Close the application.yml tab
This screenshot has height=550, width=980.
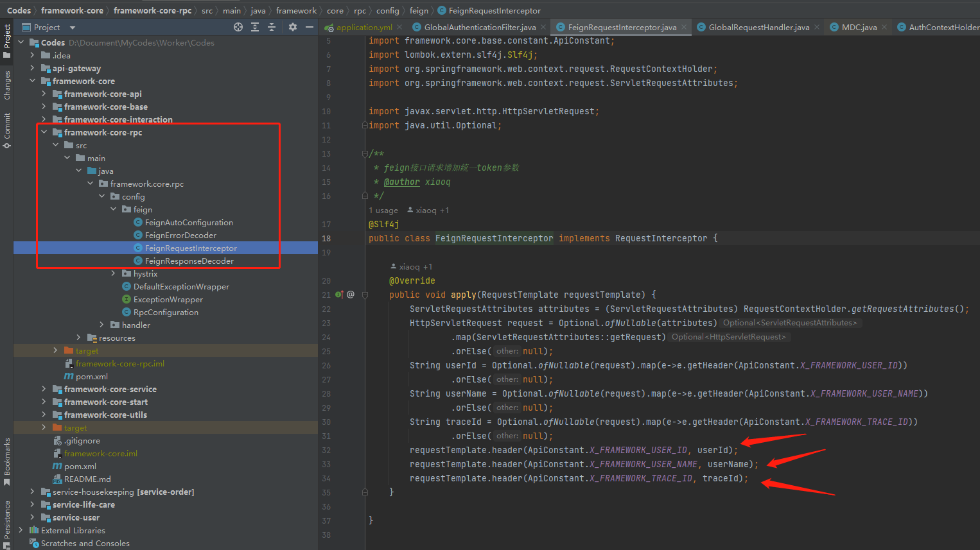[399, 28]
